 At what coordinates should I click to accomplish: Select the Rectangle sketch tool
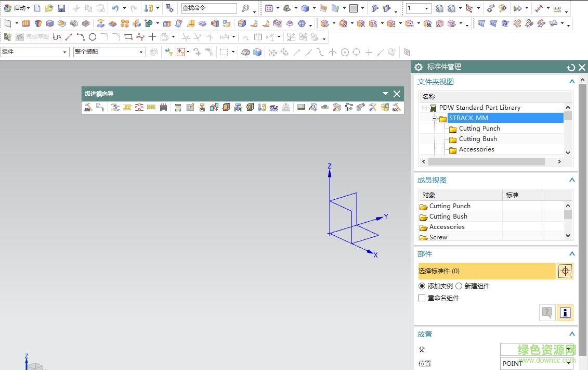click(x=128, y=37)
